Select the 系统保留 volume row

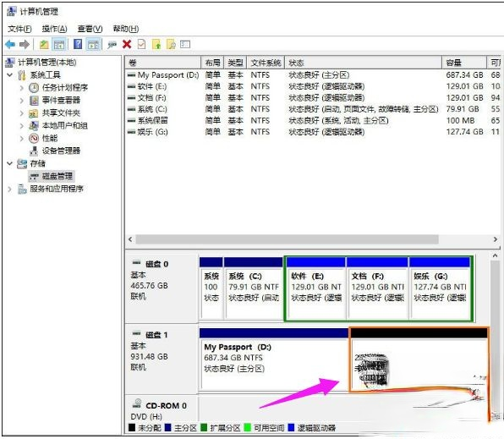(x=313, y=121)
